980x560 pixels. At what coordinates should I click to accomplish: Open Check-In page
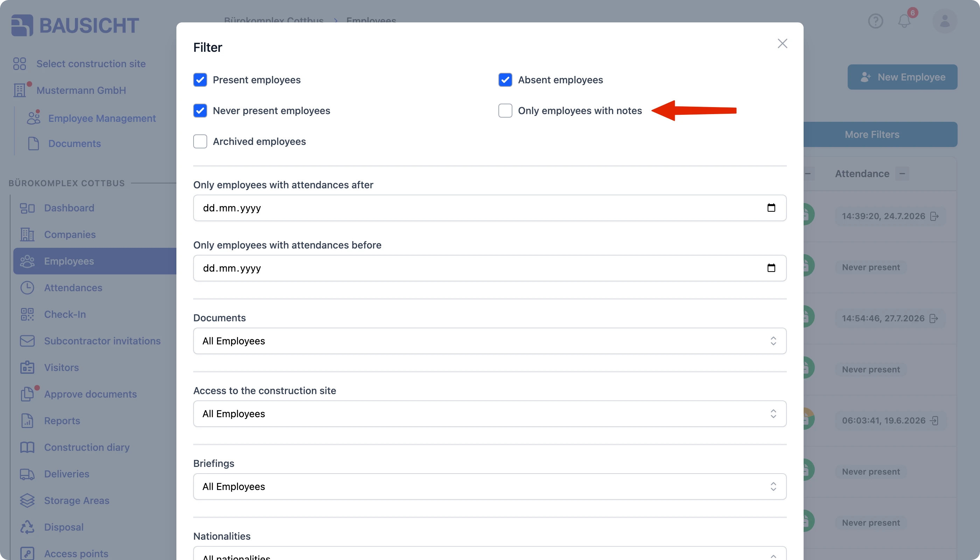pos(65,314)
